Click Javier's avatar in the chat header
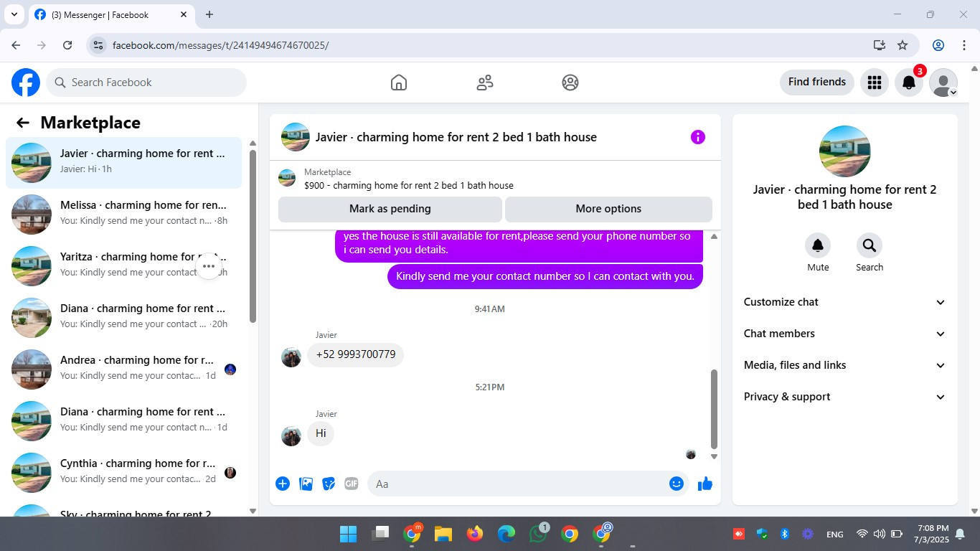The height and width of the screenshot is (551, 980). (296, 137)
